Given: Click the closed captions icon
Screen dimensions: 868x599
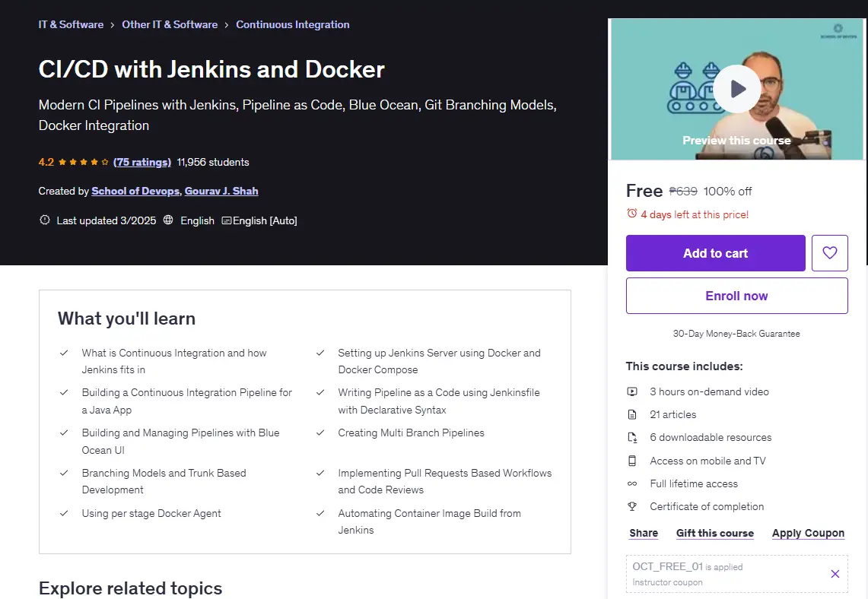Looking at the screenshot, I should click(x=226, y=220).
